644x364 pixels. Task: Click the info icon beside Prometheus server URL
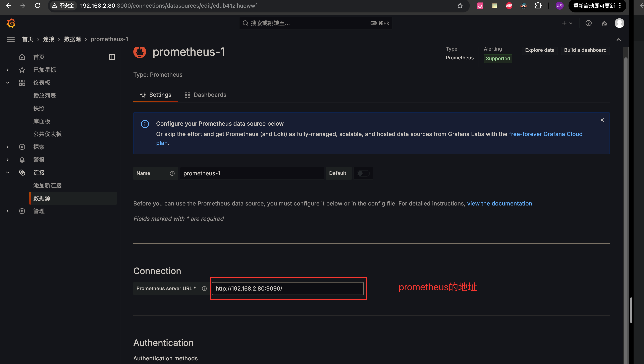[x=204, y=289]
